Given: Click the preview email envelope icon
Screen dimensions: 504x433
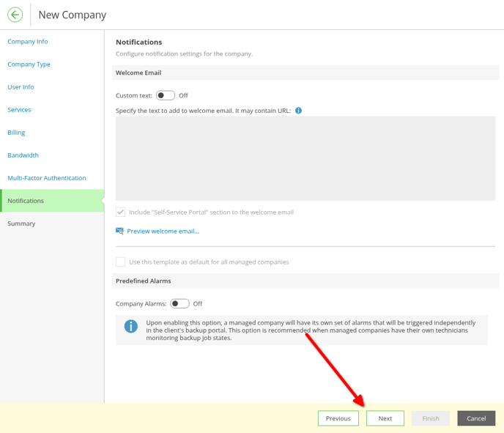Looking at the screenshot, I should (119, 231).
